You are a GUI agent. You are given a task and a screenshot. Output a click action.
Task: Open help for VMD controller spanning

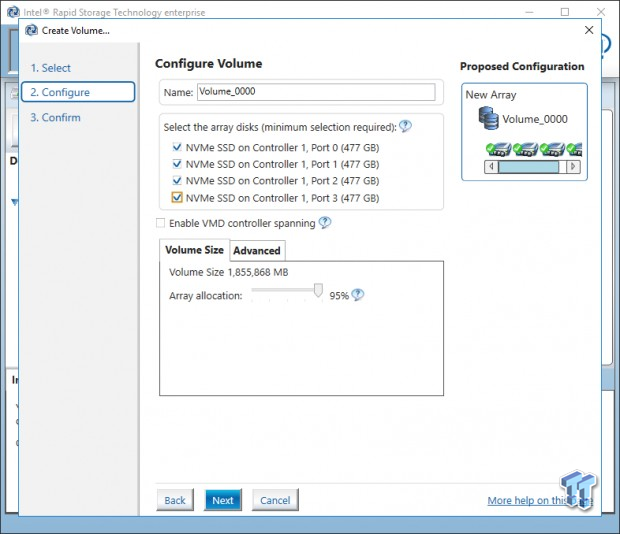pyautogui.click(x=325, y=223)
